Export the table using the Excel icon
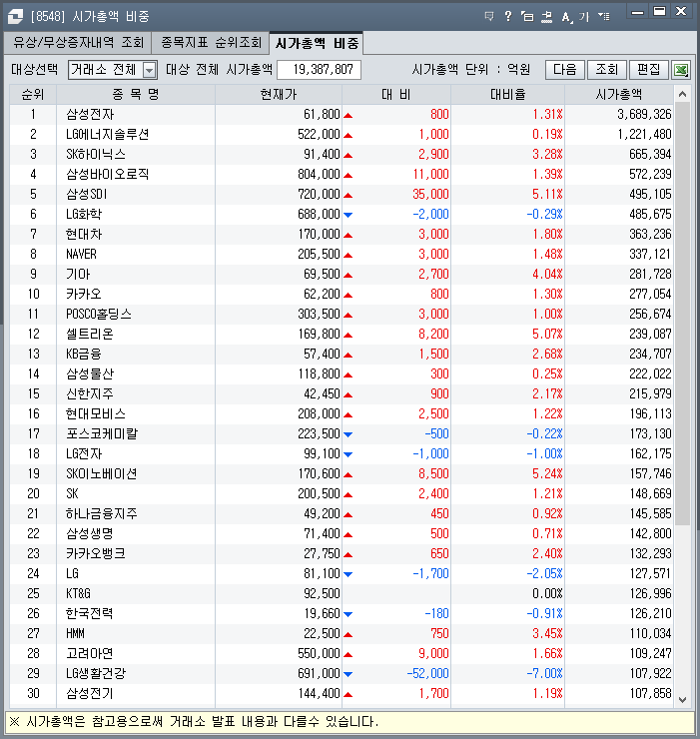 coord(681,70)
